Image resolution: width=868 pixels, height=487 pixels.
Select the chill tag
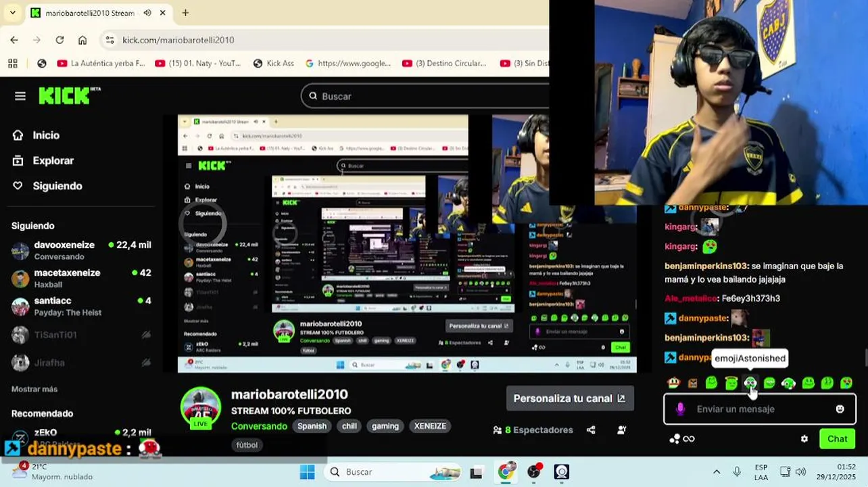349,426
